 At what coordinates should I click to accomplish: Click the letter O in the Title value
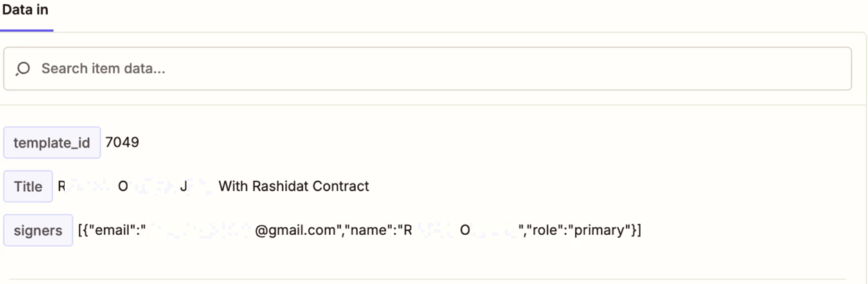tap(123, 186)
